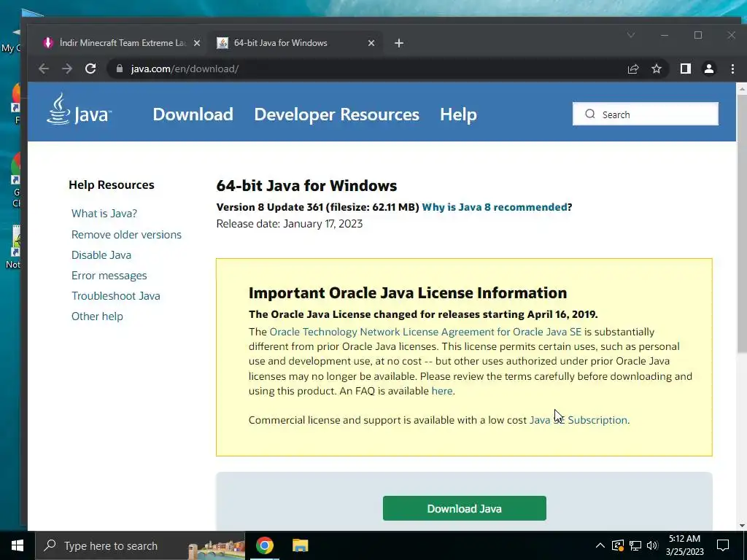Open Chrome from the taskbar
This screenshot has width=747, height=560.
coord(264,545)
